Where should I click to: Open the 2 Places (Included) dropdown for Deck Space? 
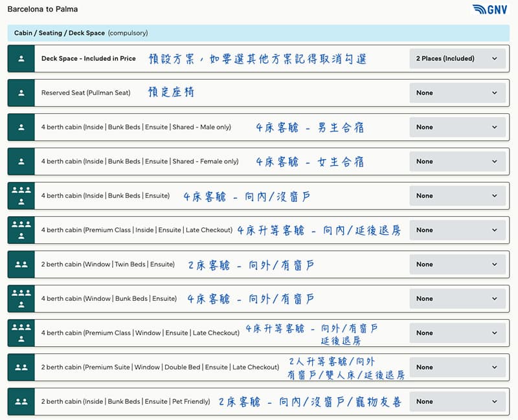pos(457,58)
